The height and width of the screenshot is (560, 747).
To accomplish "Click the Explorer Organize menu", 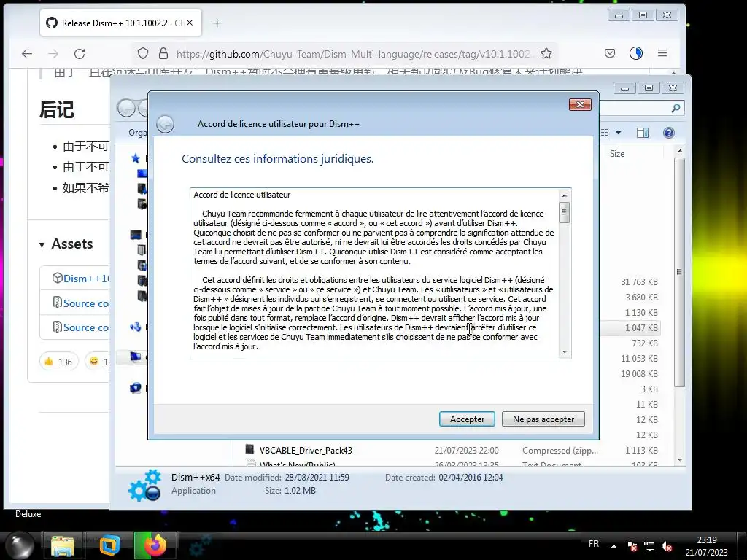I will pos(137,133).
